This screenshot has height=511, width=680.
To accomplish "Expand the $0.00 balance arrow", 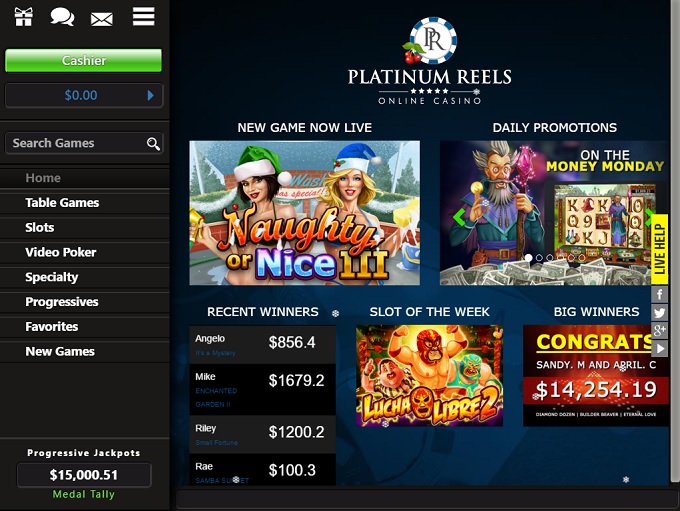I will tap(150, 95).
